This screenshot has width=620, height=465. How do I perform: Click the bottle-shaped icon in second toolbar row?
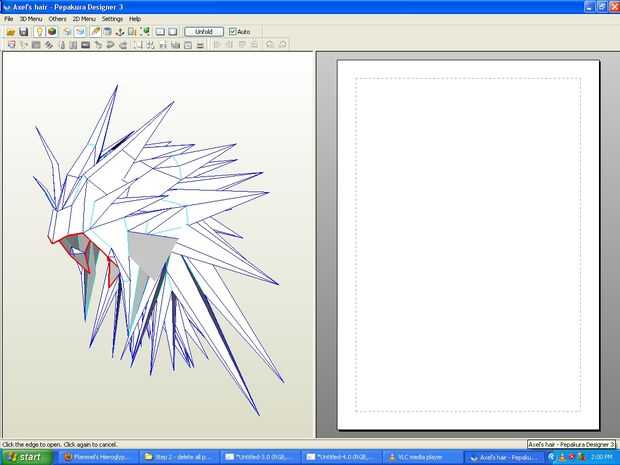(62, 45)
